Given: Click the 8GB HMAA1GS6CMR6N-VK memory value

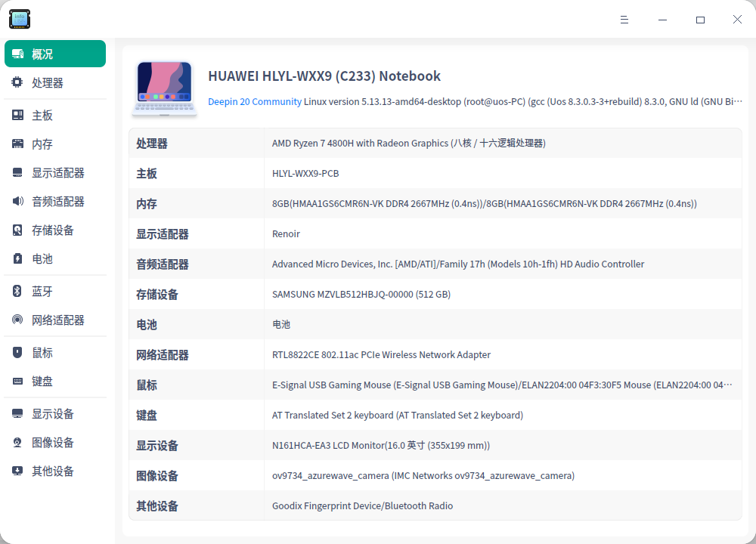Looking at the screenshot, I should click(484, 204).
